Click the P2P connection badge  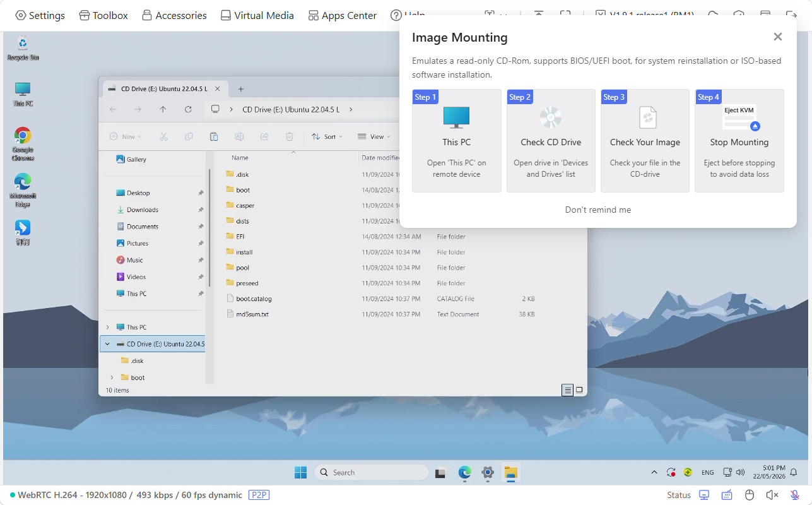click(259, 495)
